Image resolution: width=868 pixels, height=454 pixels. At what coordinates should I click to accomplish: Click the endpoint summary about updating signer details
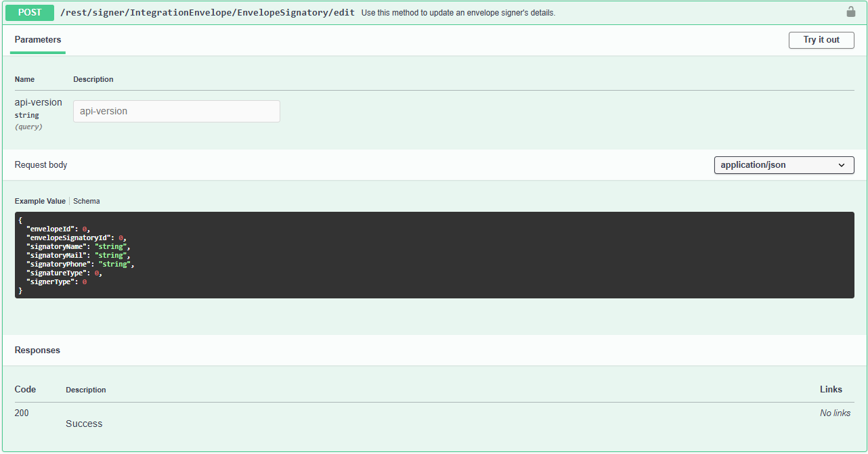[x=458, y=13]
